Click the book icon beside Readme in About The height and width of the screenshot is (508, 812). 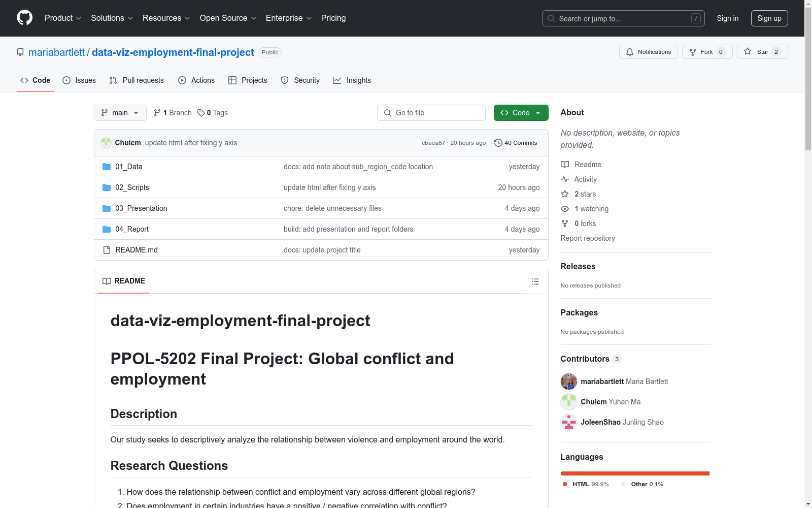click(x=565, y=165)
